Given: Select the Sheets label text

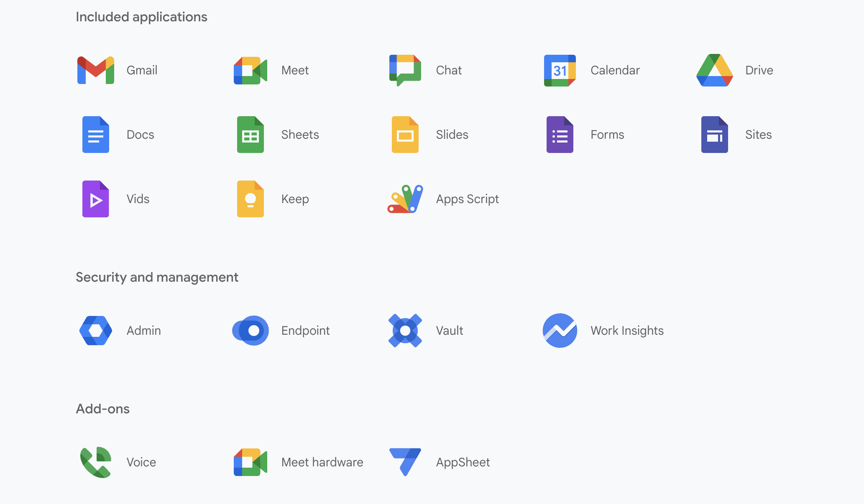Looking at the screenshot, I should click(x=300, y=135).
